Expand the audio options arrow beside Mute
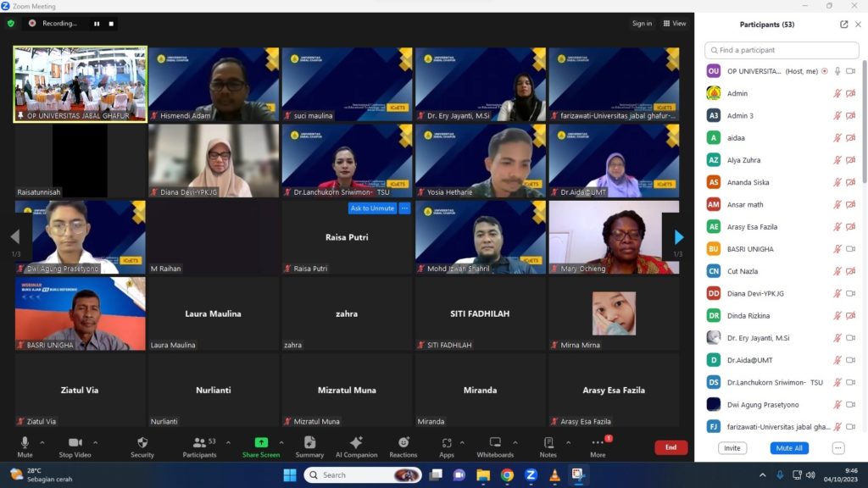The image size is (868, 488). pos(42,442)
